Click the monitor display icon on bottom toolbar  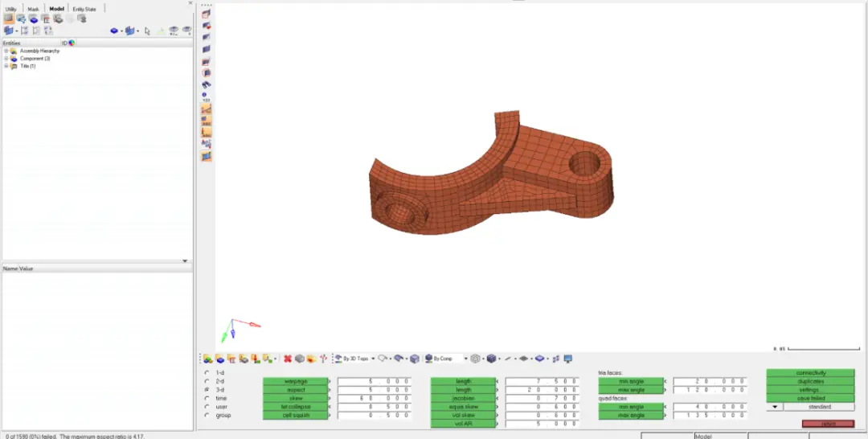pos(568,359)
